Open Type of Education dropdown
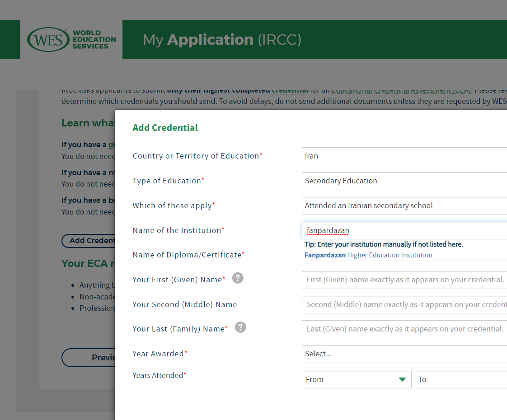 (404, 181)
